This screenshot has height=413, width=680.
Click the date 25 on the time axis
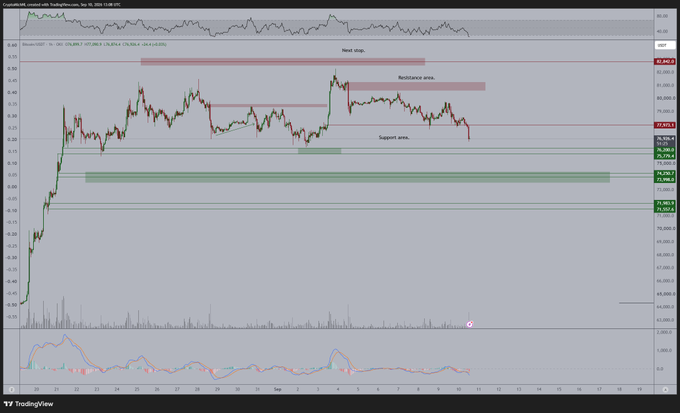click(137, 390)
